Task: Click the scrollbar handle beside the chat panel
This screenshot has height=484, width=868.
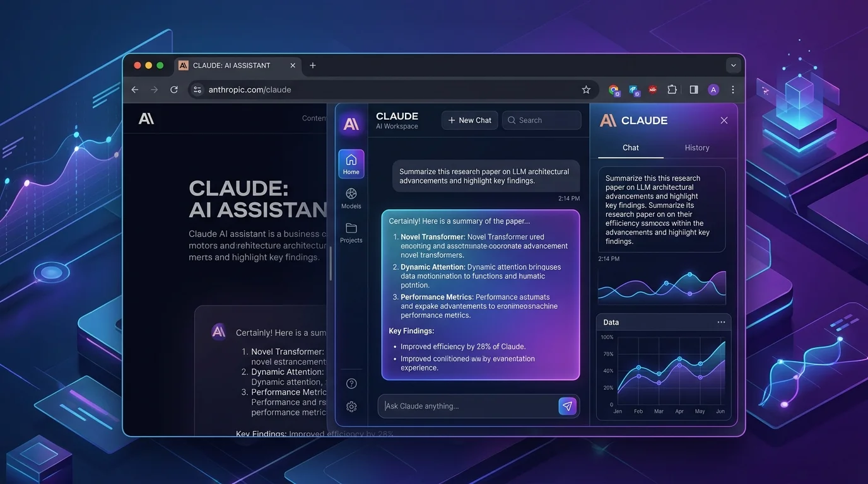Action: coord(331,263)
